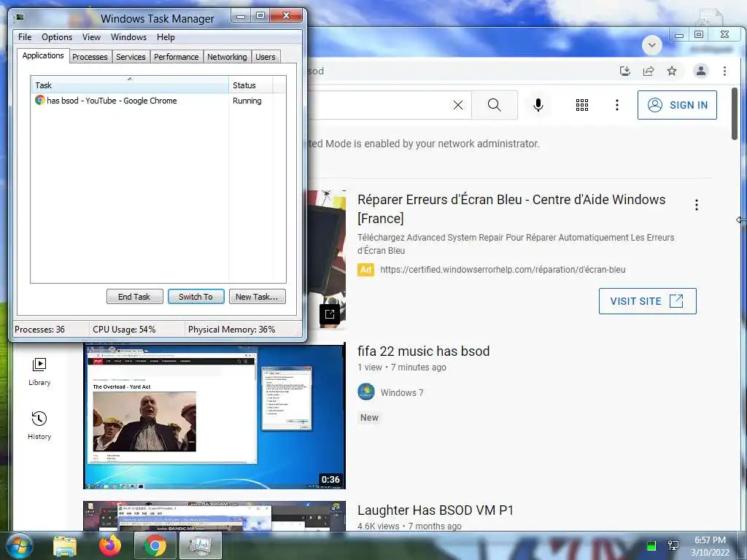The width and height of the screenshot is (747, 560).
Task: Open Library in the YouTube sidebar
Action: click(x=39, y=372)
